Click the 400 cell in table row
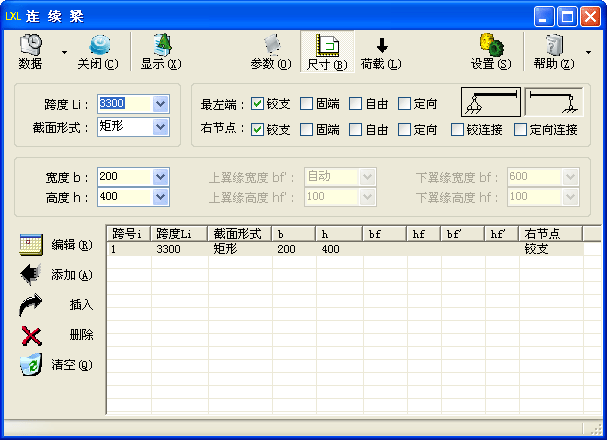The width and height of the screenshot is (607, 440). [x=340, y=249]
